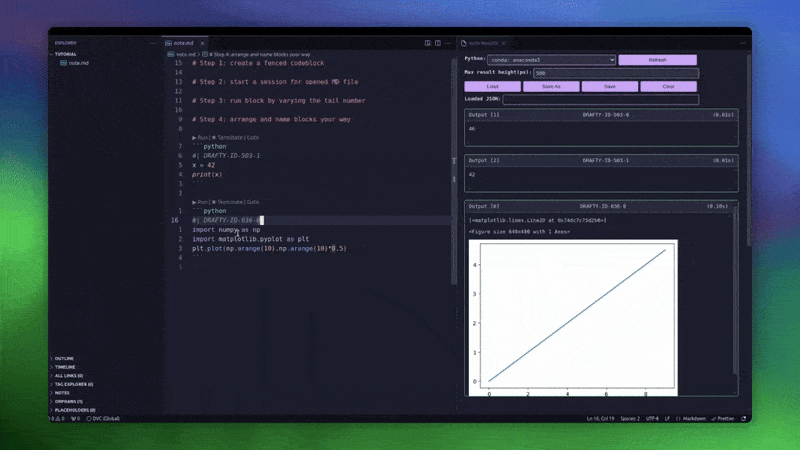Collapse the TUTORIAL folder section
800x450 pixels.
coord(65,54)
